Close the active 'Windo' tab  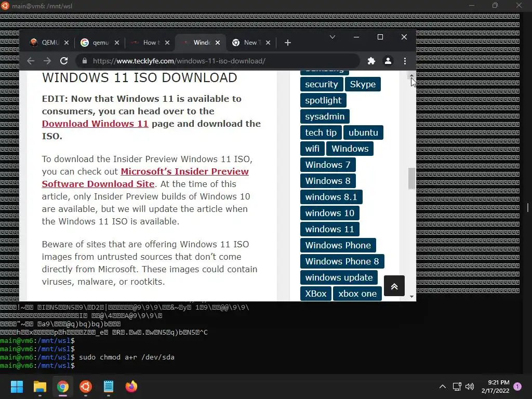click(218, 43)
